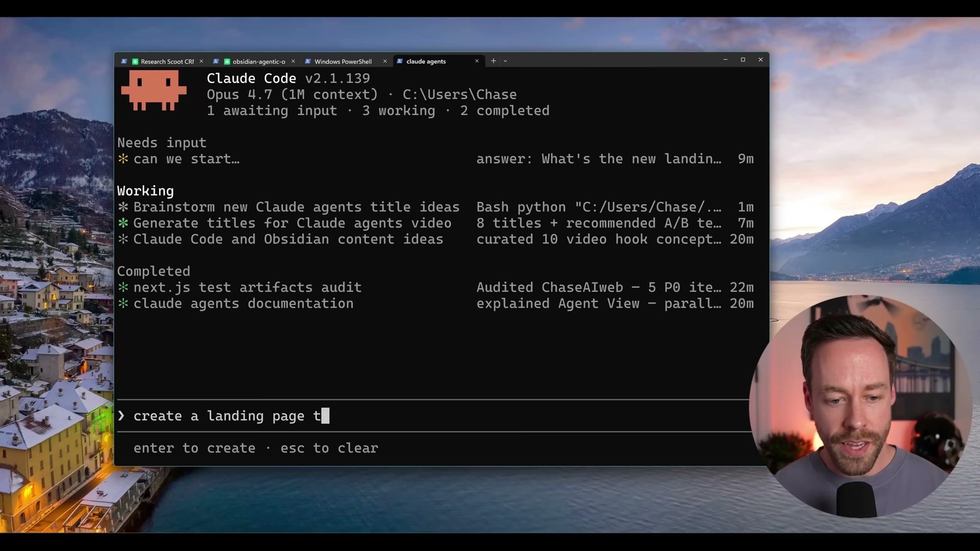The image size is (980, 551).
Task: Click the green icon on obsidian-agentic-o tab
Action: click(227, 61)
